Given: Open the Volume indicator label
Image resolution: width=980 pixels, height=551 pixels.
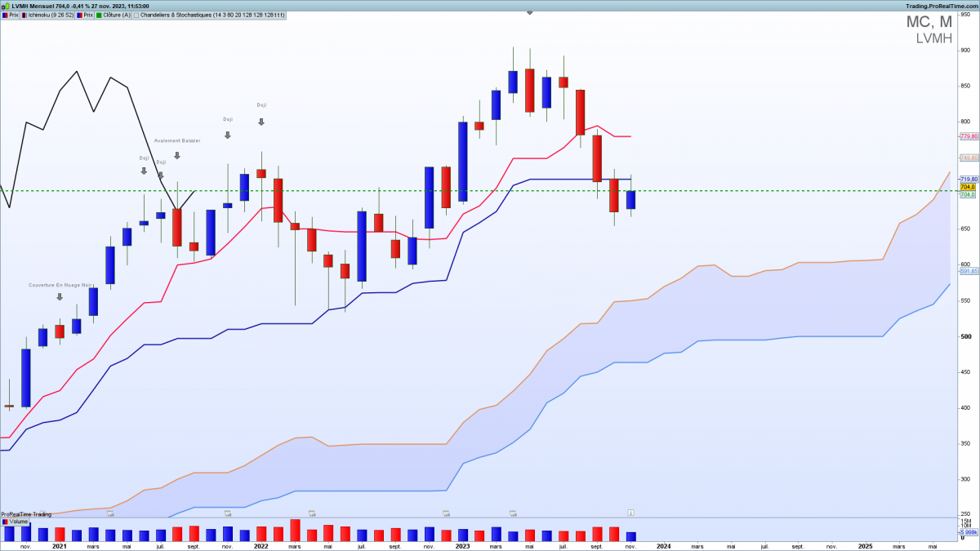Looking at the screenshot, I should (x=18, y=520).
